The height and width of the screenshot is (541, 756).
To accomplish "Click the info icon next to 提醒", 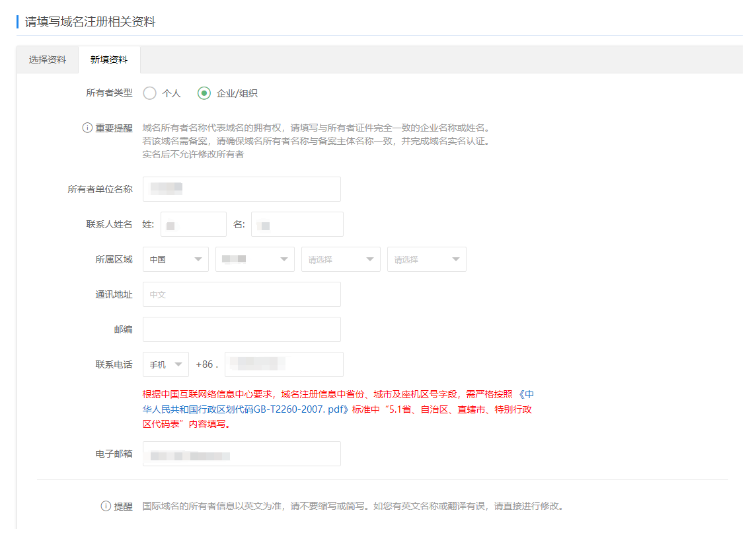I will 106,506.
